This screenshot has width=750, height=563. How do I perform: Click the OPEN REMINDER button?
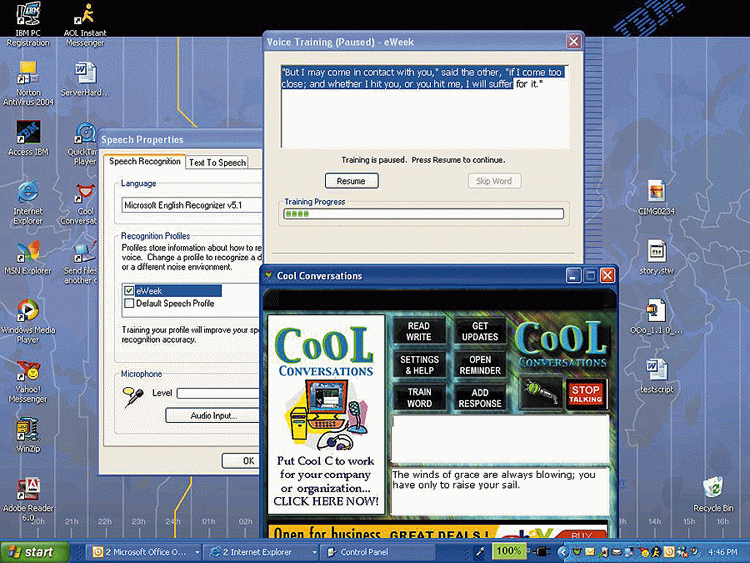[480, 364]
